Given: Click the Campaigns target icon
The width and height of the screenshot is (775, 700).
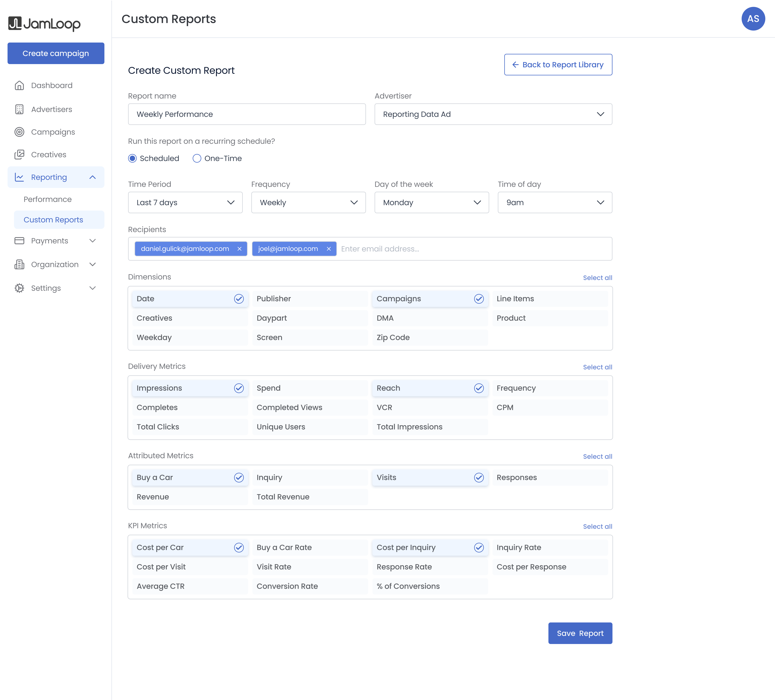Looking at the screenshot, I should [x=19, y=132].
